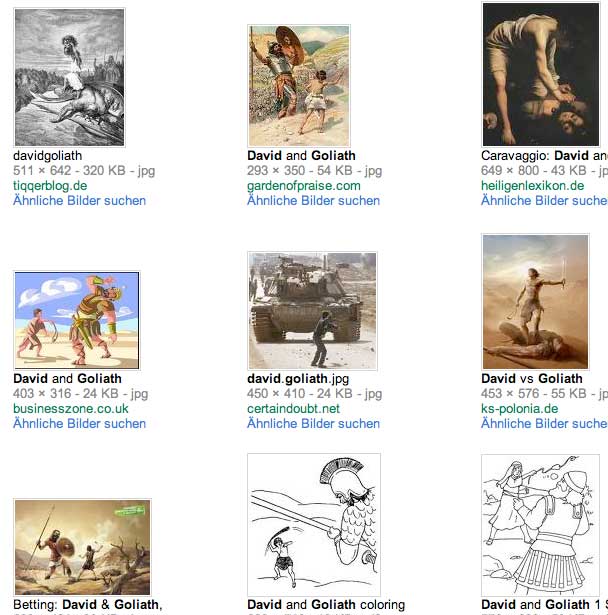Viewport: 608px width, 615px height.
Task: Open the gardenofpraise David and Goliath painting
Action: pyautogui.click(x=299, y=86)
